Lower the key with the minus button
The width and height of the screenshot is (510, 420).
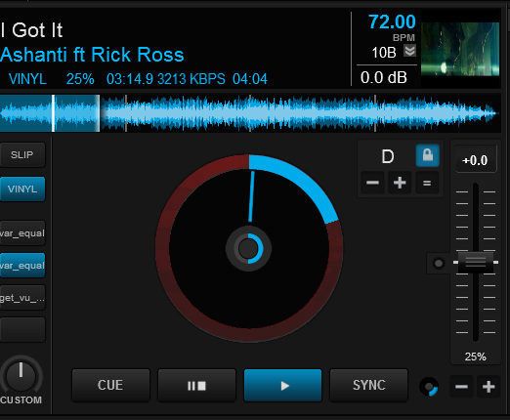pos(372,183)
